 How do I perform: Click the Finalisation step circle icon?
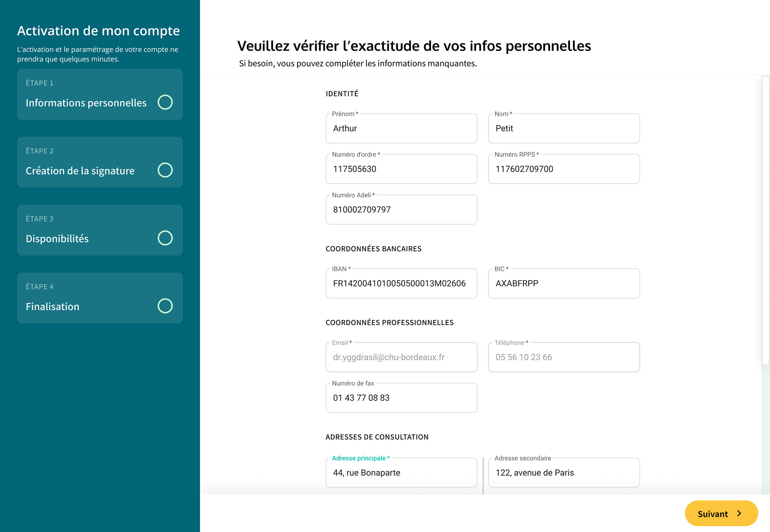point(165,306)
